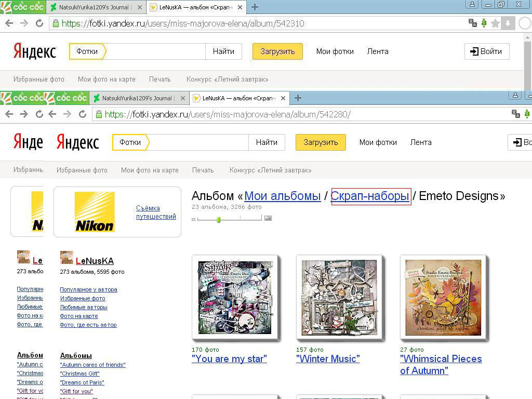The width and height of the screenshot is (532, 399).
Task: Open "Whimsical Pieces of Autumn" album thumbnail
Action: 443,297
